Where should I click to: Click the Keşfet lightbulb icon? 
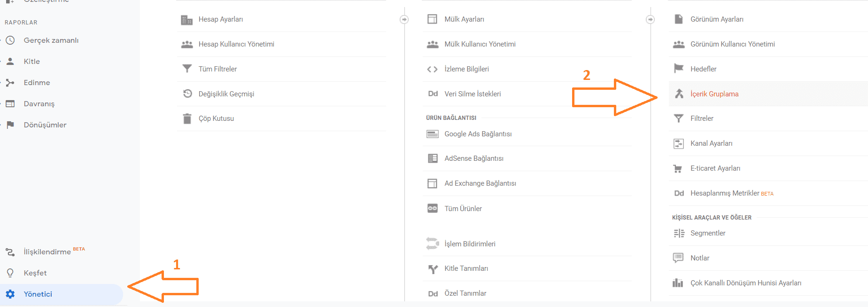(x=10, y=273)
